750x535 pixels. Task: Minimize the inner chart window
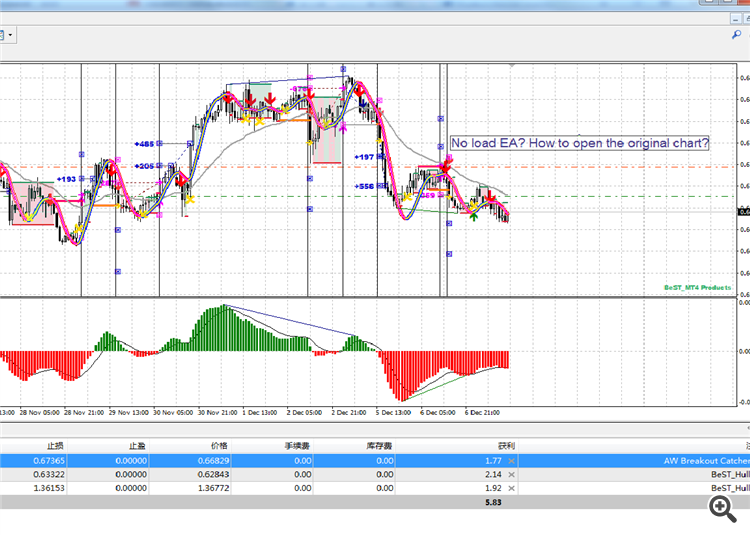(736, 19)
